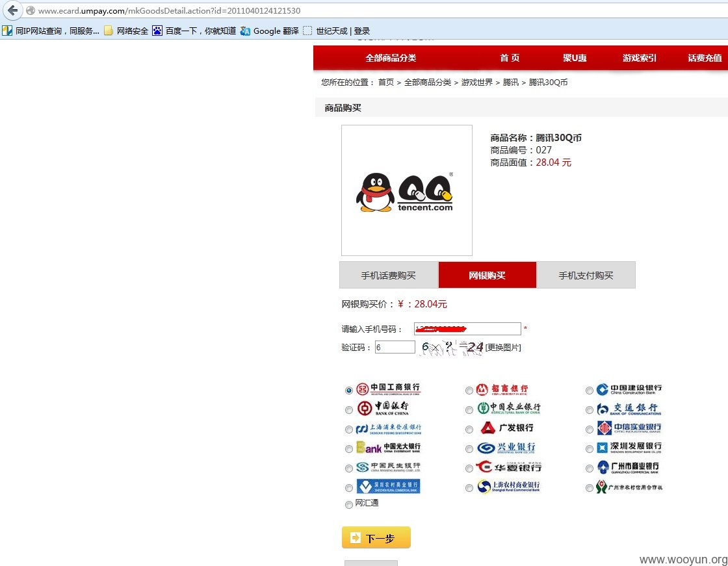Viewport: 728px width, 566px height.
Task: Click the 中信实业银行 logo
Action: coord(629,428)
